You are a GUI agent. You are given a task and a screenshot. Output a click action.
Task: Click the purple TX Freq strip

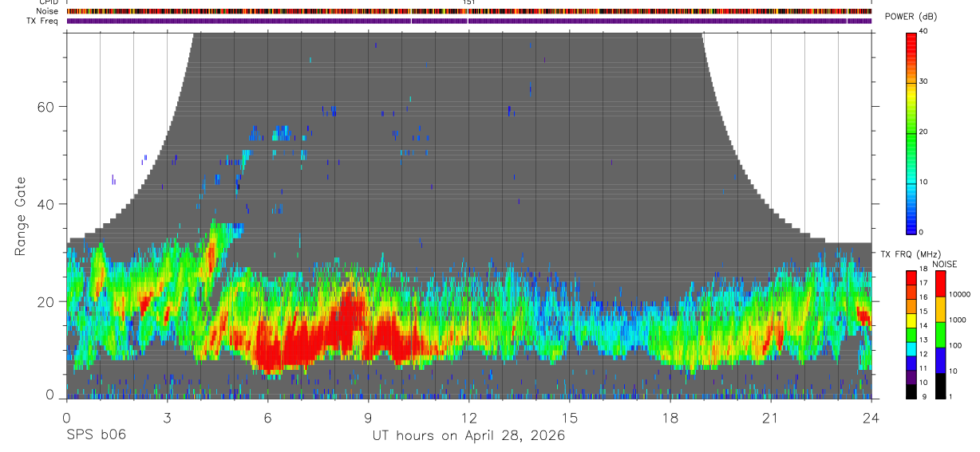point(469,21)
